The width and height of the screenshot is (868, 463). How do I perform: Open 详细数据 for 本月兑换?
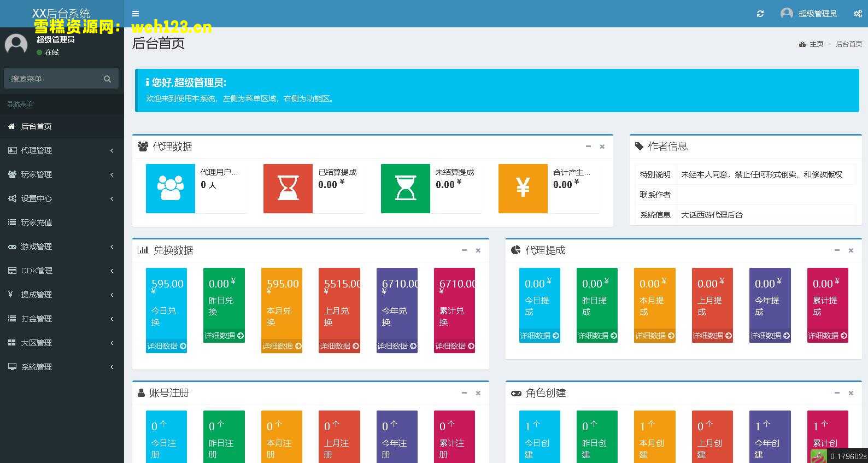click(x=282, y=346)
